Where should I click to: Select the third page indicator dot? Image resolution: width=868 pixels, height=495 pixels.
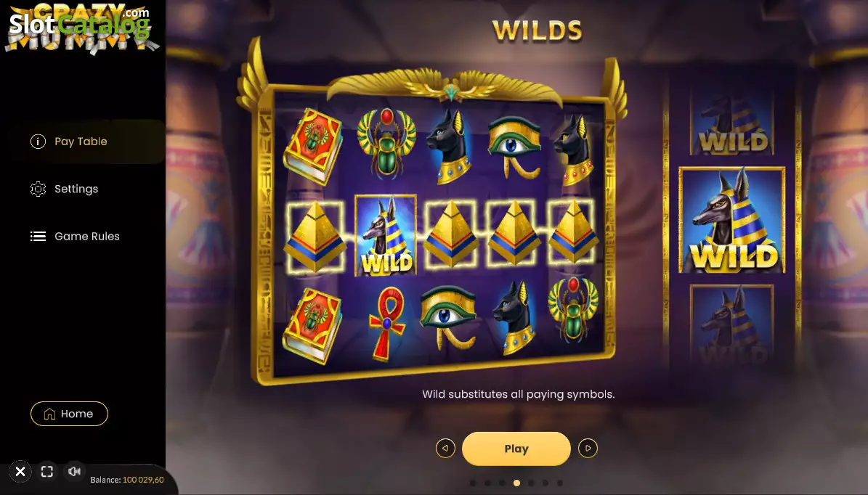click(x=502, y=483)
